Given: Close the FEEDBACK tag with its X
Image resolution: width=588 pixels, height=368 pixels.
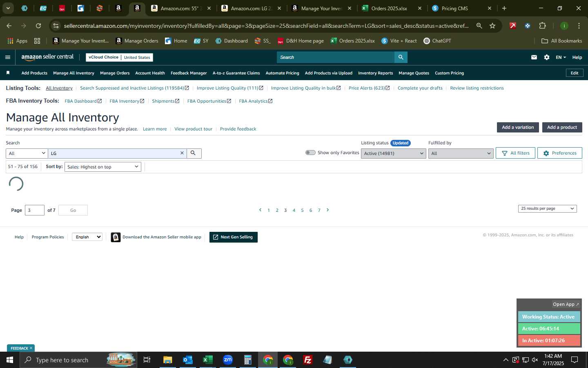Looking at the screenshot, I should pyautogui.click(x=31, y=348).
